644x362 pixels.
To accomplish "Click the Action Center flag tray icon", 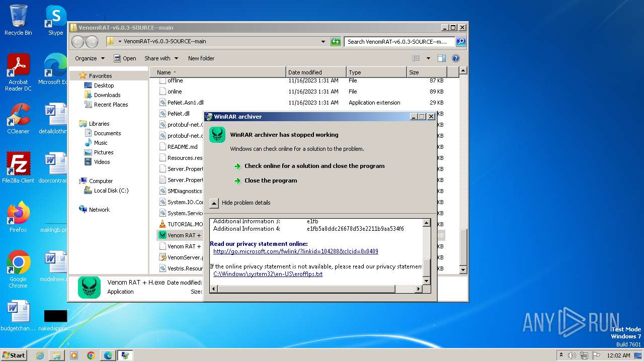I will point(596,355).
